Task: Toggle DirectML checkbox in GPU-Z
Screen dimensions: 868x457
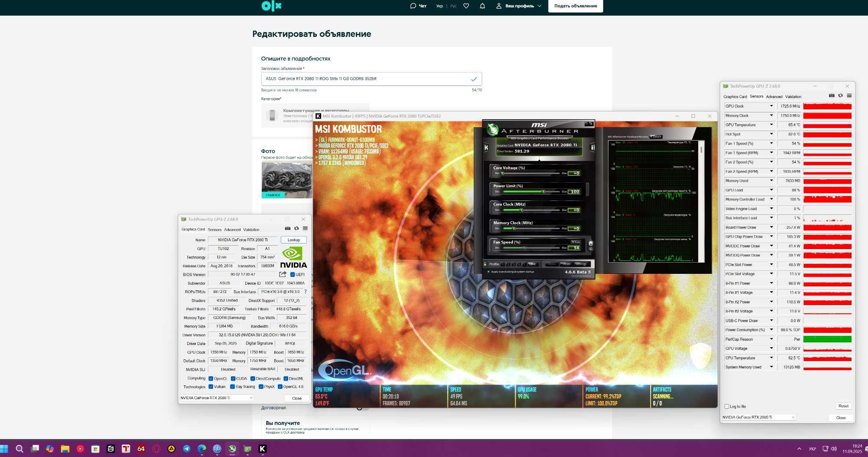Action: (286, 378)
